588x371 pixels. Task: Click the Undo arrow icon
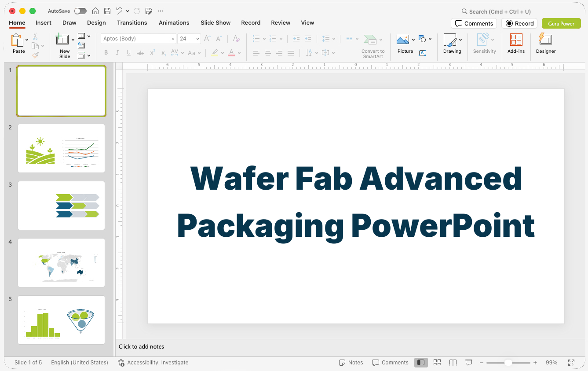coord(119,11)
